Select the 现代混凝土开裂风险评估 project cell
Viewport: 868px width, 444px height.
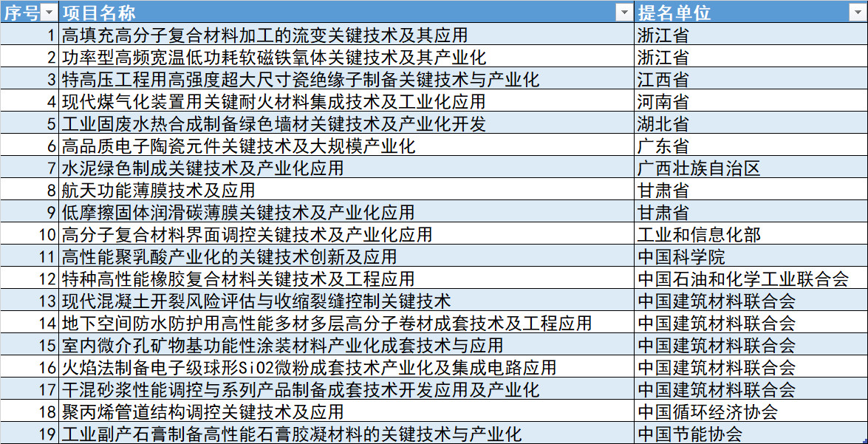pyautogui.click(x=256, y=301)
